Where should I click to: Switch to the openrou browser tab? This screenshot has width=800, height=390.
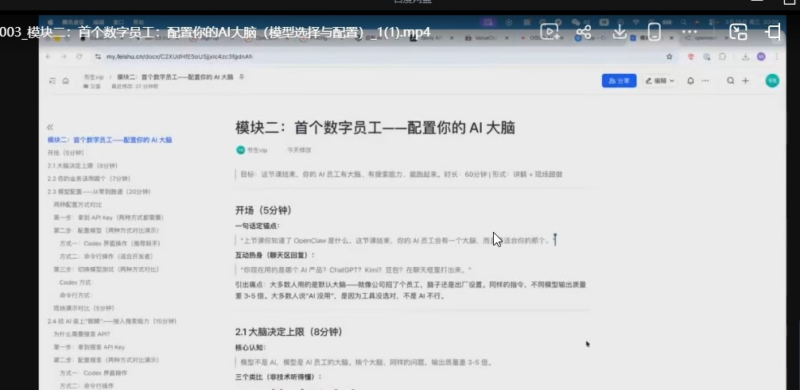706,38
